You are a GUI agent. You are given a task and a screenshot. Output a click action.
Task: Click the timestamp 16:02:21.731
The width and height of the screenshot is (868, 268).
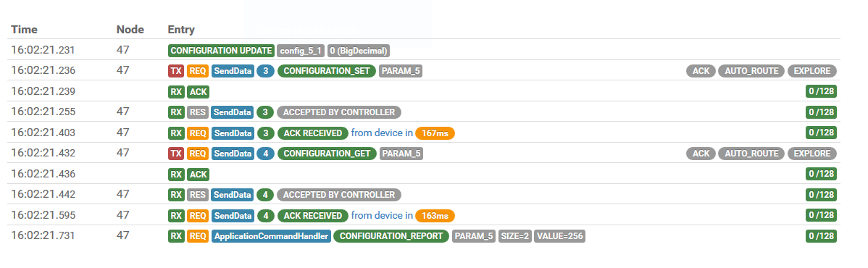click(43, 236)
